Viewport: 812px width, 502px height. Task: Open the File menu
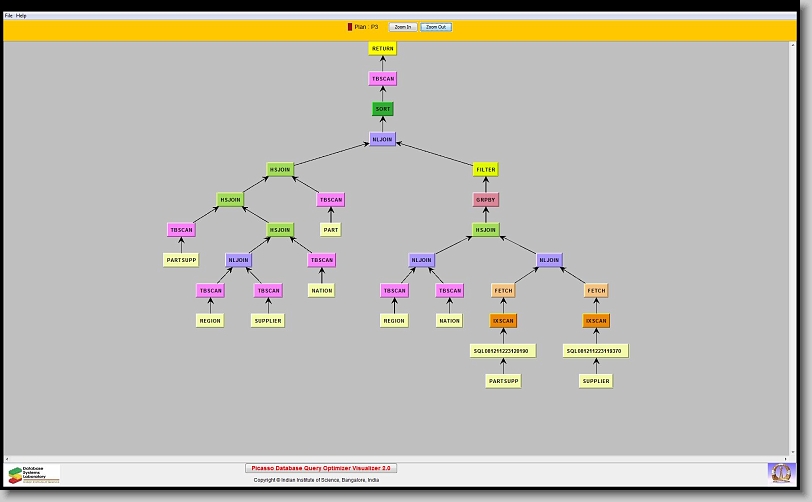(x=9, y=16)
